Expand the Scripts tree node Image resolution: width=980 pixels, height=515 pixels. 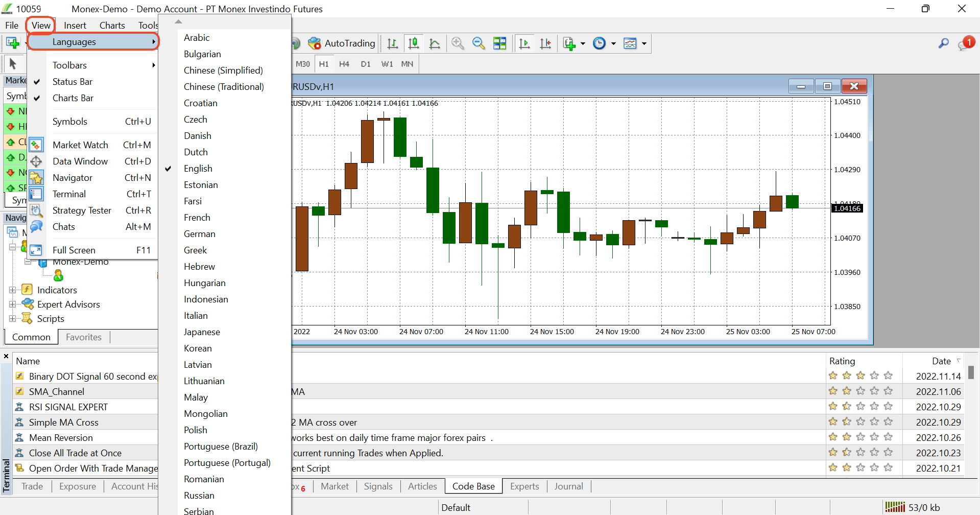[12, 318]
